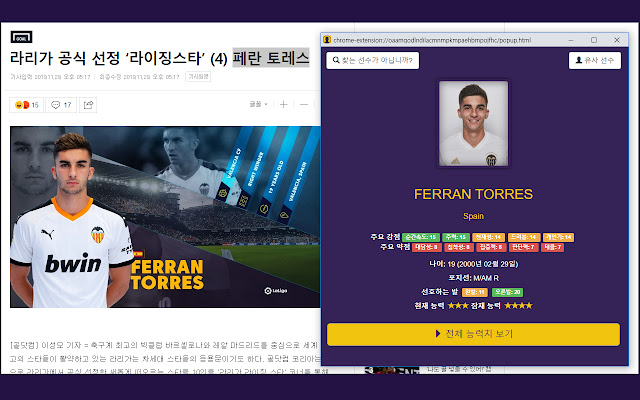The image size is (640, 400).
Task: Click the Spain nationality text
Action: click(473, 216)
